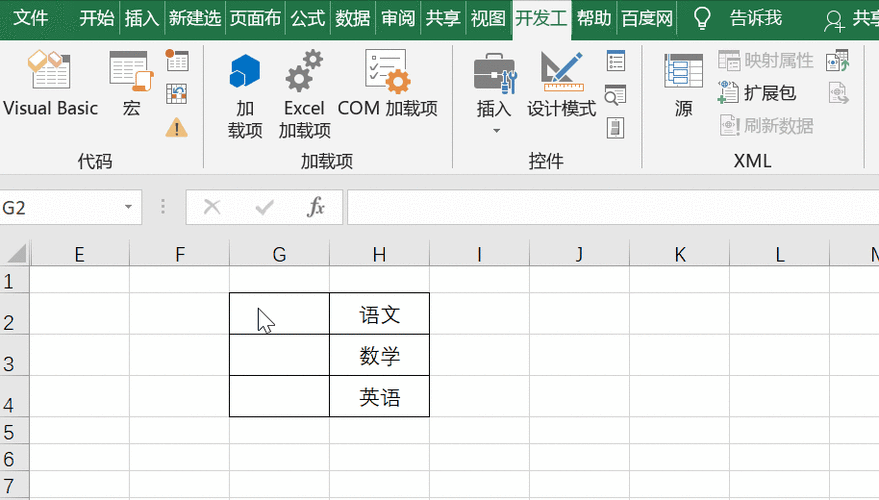The image size is (879, 500).
Task: Select column J header
Action: pos(579,254)
